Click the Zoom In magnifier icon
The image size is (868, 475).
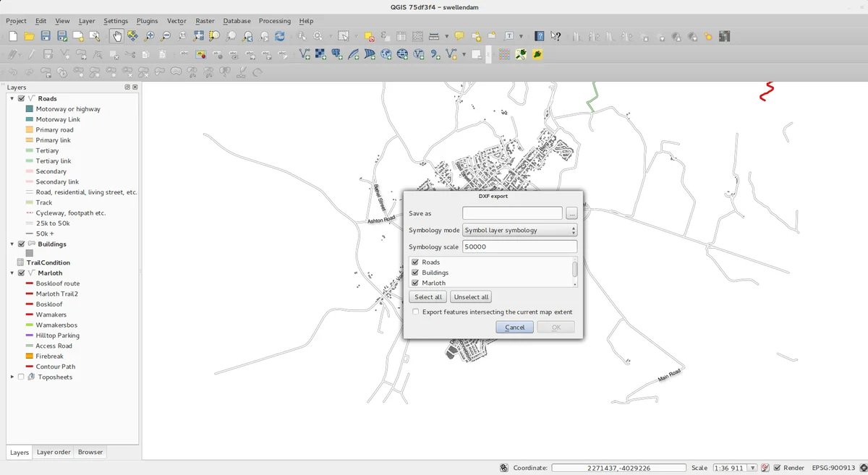coord(150,36)
